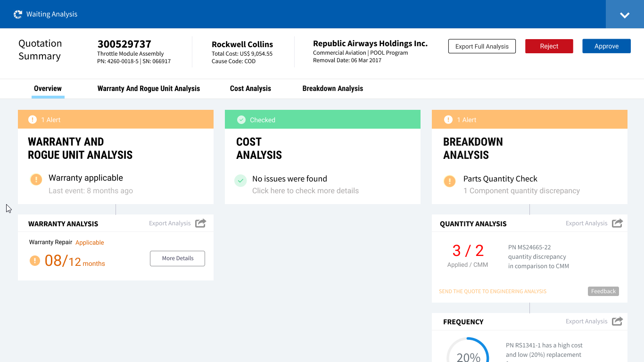Open the Breakdown Analysis tab
The height and width of the screenshot is (362, 644).
333,88
